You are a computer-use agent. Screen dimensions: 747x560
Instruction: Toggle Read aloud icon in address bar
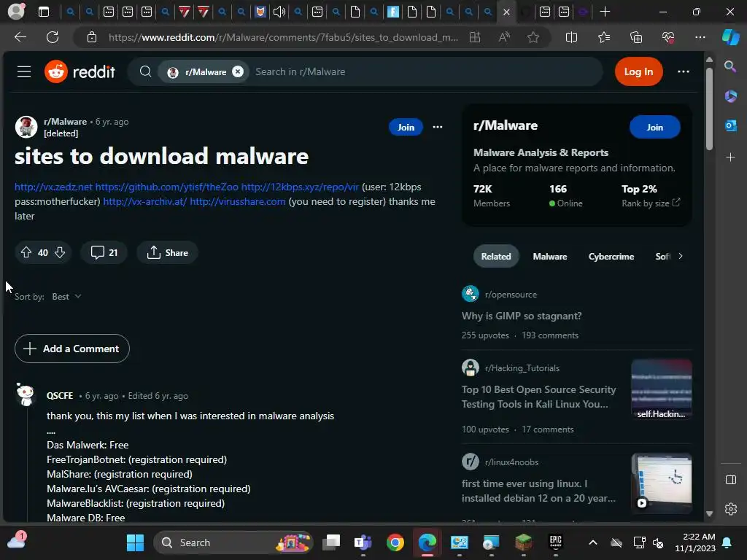(504, 37)
